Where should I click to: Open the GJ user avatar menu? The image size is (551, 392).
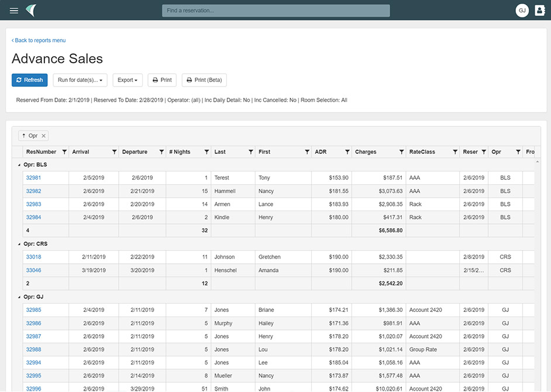(x=522, y=11)
